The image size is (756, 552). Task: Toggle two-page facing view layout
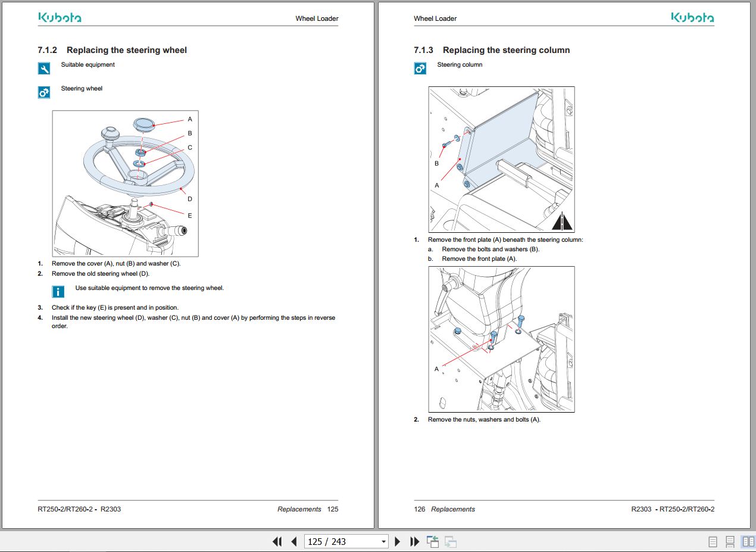tap(747, 542)
